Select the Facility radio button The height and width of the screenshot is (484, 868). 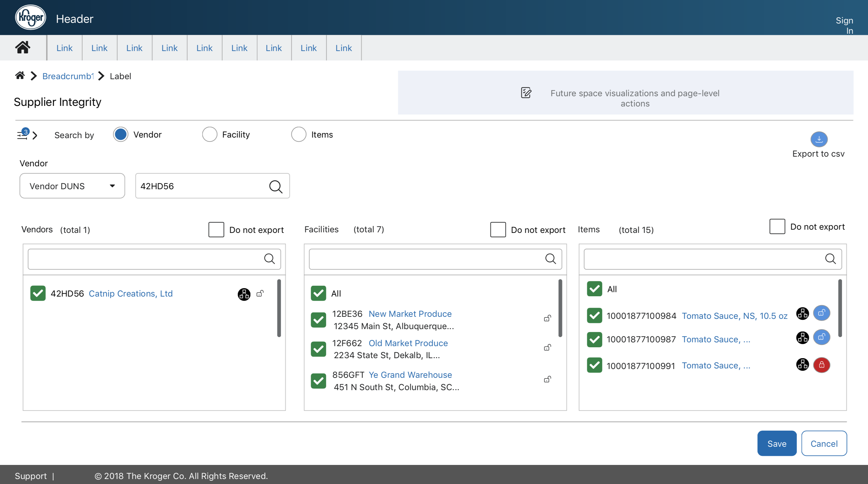point(209,134)
